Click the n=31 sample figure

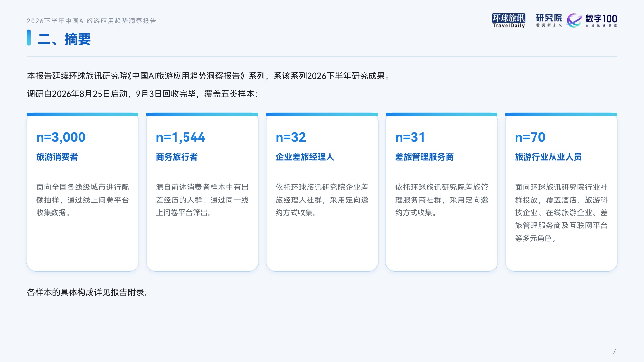point(410,137)
